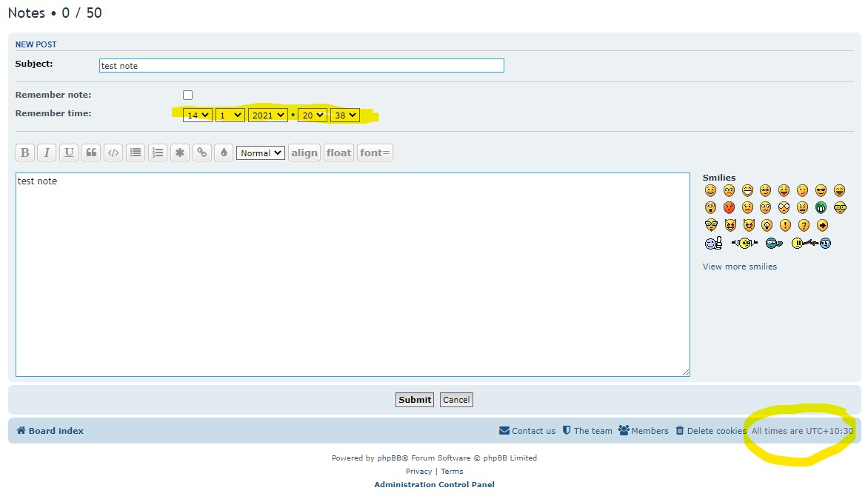Insert a URL link tag
The image size is (868, 499).
coord(201,152)
